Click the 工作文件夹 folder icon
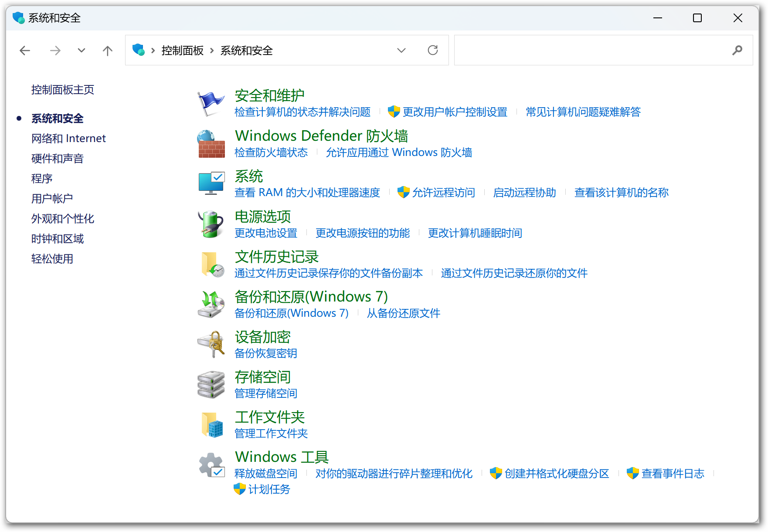The height and width of the screenshot is (532, 768). (x=212, y=425)
